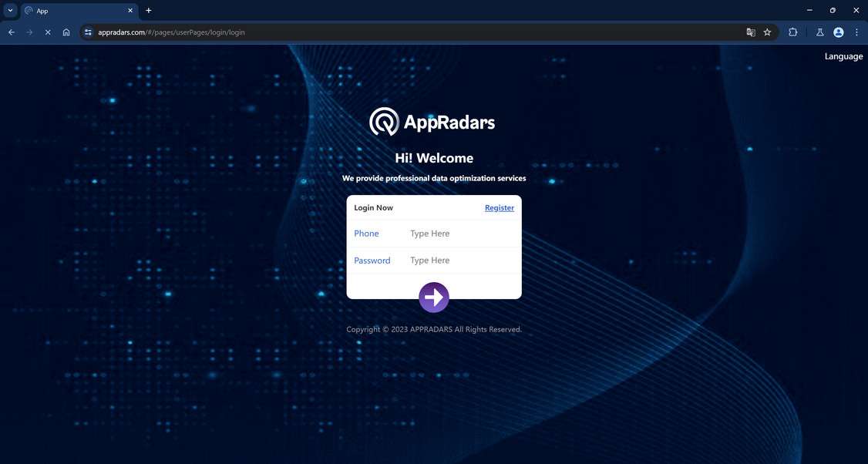
Task: Open the Language selector
Action: click(843, 55)
